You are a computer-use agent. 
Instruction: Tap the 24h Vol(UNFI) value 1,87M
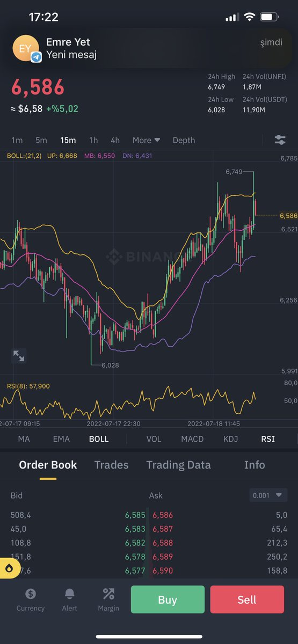point(252,87)
